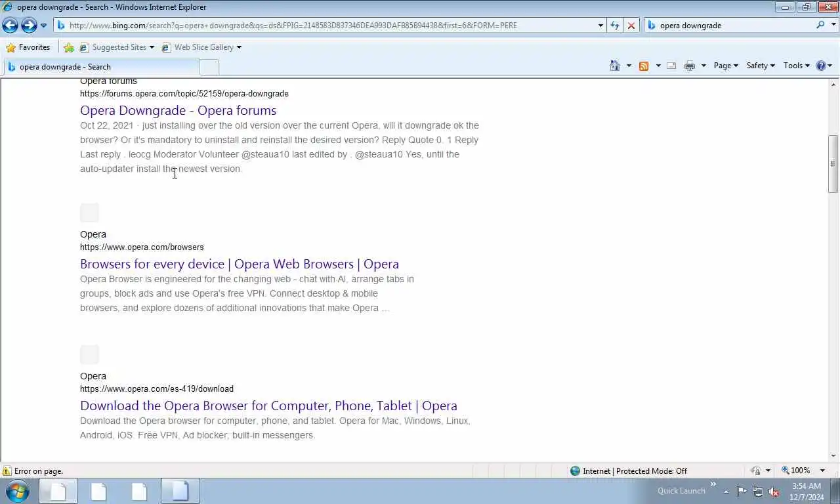The width and height of the screenshot is (840, 504).
Task: Click the fourth taskbar window icon
Action: tap(180, 491)
